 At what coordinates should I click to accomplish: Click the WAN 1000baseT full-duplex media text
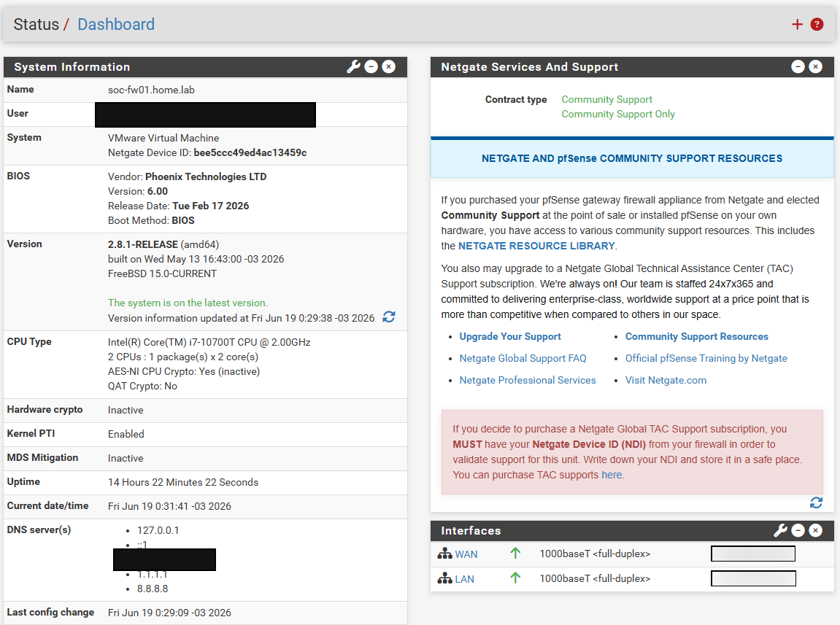595,554
